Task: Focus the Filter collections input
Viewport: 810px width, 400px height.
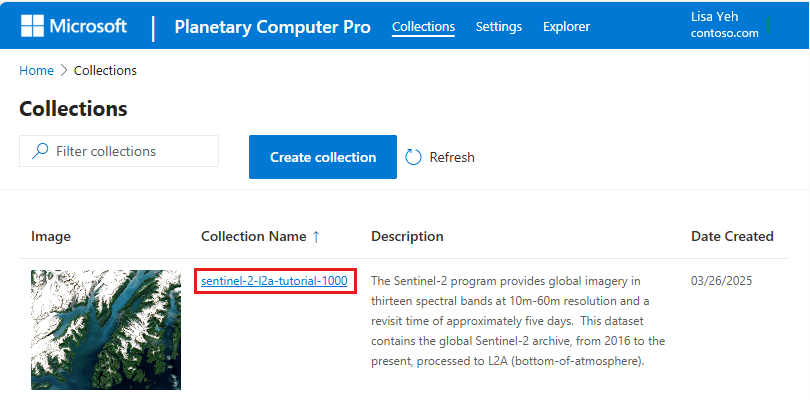Action: tap(119, 151)
